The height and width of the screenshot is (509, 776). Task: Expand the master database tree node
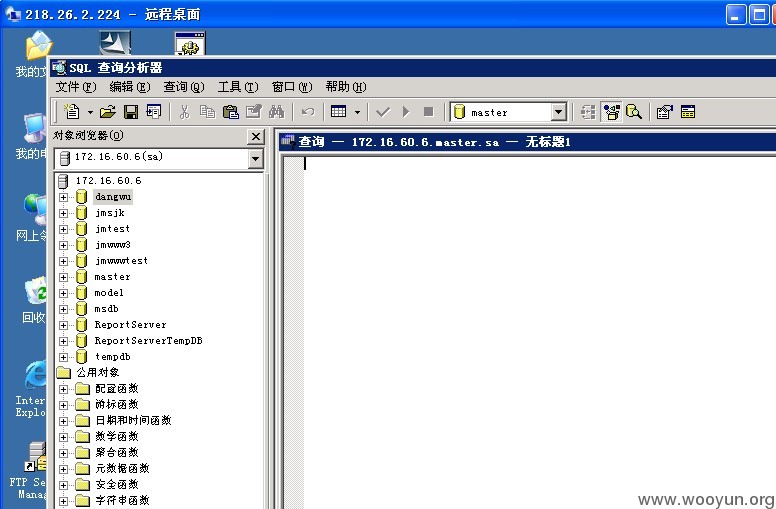[63, 277]
